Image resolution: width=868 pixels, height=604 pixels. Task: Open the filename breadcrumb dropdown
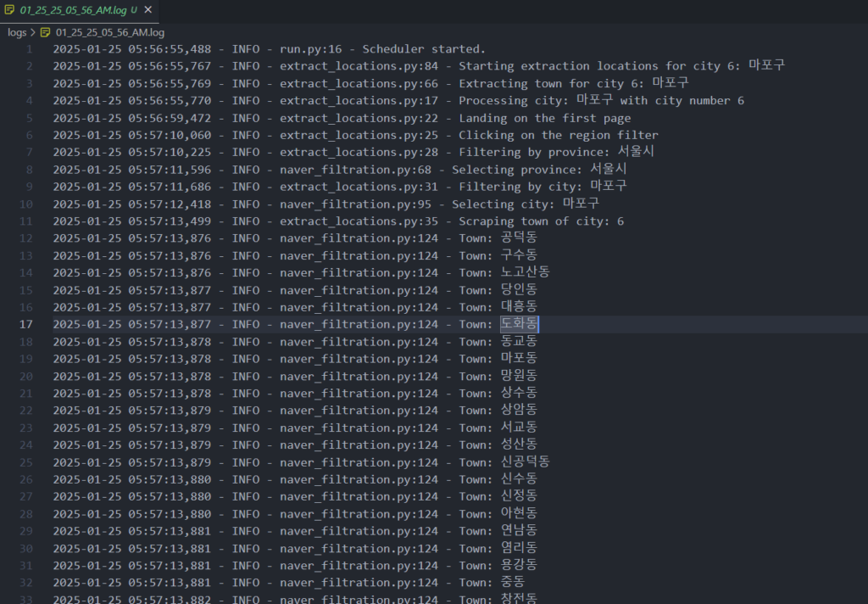tap(109, 32)
